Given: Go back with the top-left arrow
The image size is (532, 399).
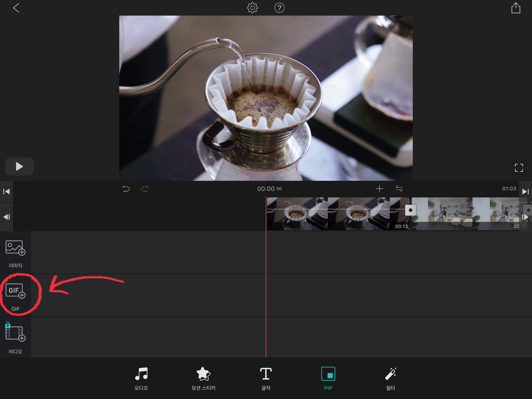Looking at the screenshot, I should click(16, 8).
